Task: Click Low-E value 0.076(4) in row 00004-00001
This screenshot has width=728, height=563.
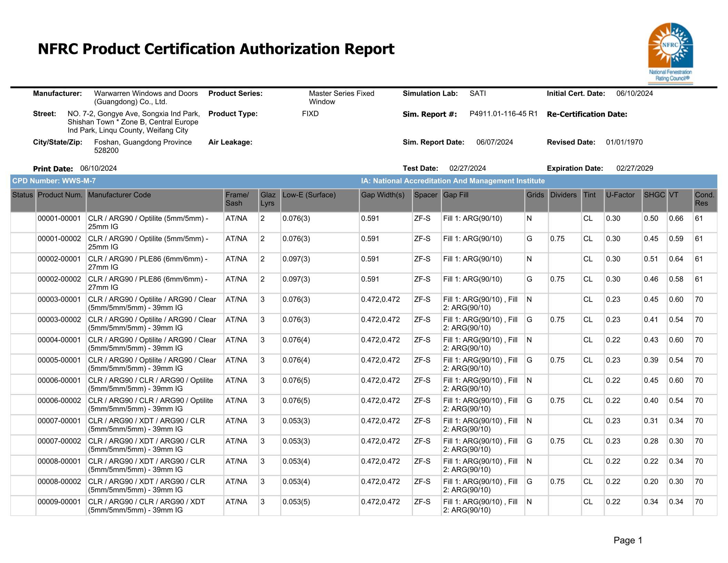Action: (296, 340)
